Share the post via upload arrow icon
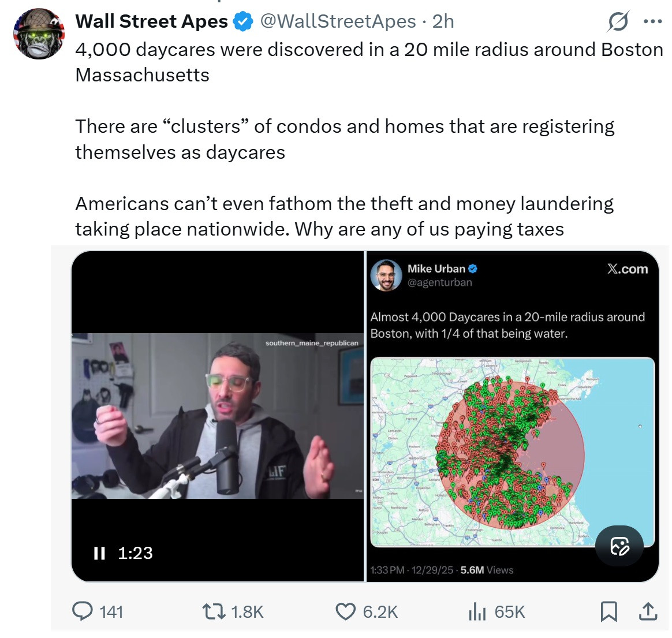 648,611
